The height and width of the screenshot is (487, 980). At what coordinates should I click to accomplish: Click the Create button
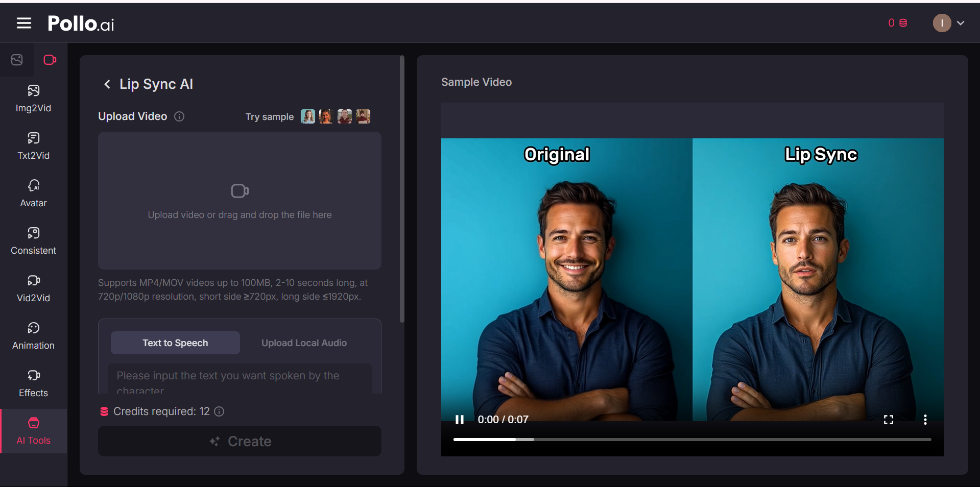(240, 441)
